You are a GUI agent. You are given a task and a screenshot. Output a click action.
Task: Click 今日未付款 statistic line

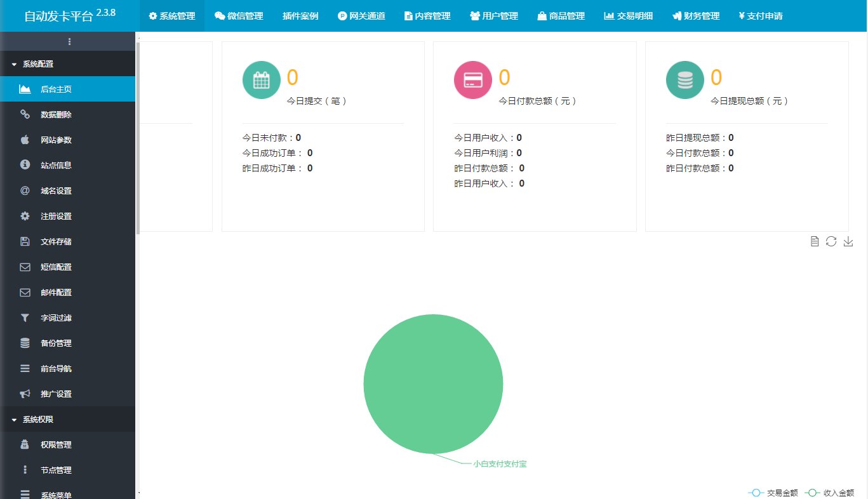[272, 138]
